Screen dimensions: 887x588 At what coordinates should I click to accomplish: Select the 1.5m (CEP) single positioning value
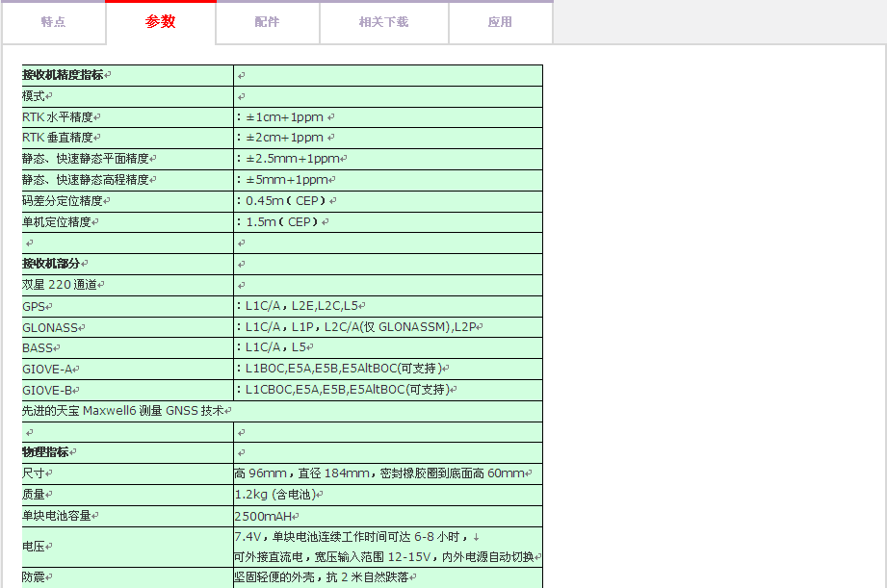click(282, 222)
